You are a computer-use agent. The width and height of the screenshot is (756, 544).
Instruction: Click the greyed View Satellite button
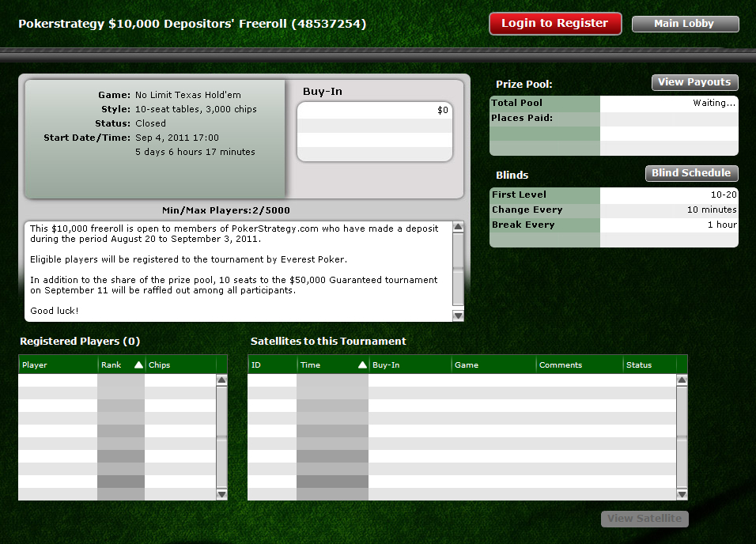[644, 519]
